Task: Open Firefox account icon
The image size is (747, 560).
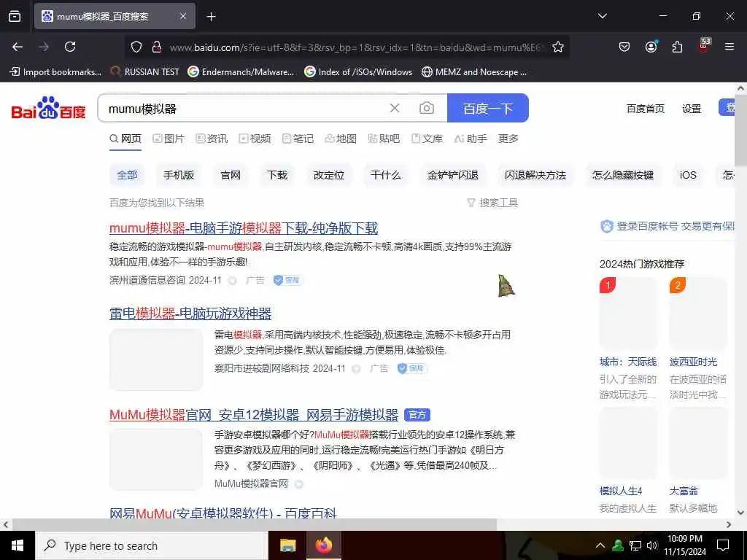Action: (651, 47)
